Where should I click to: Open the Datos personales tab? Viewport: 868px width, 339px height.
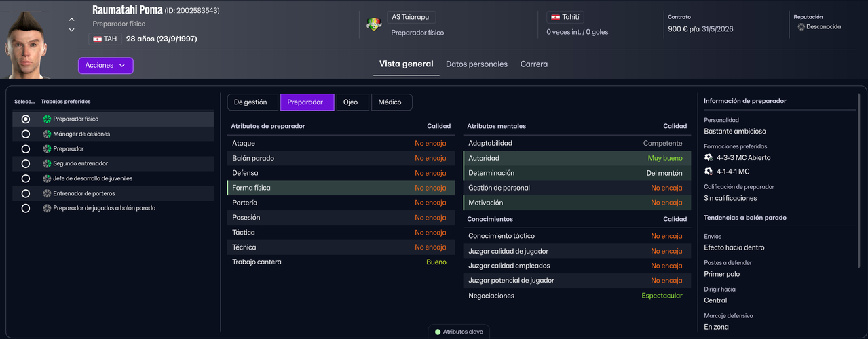(x=476, y=64)
